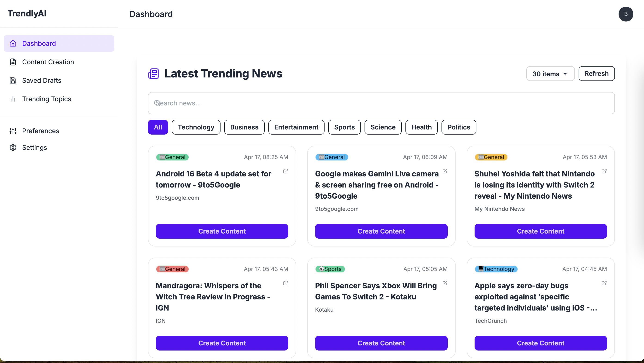This screenshot has width=644, height=363.
Task: Click the Search news input field
Action: [x=381, y=103]
